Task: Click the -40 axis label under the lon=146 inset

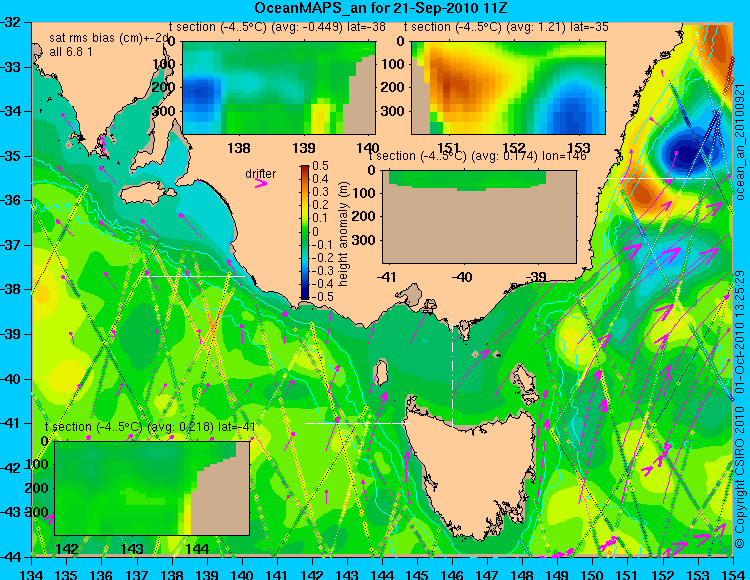Action: click(463, 277)
